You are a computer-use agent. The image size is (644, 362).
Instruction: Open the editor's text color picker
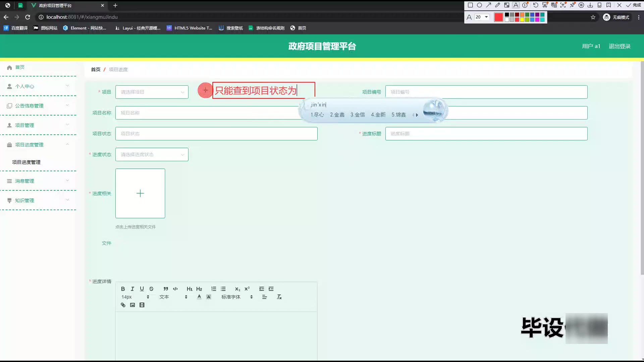pos(199,297)
